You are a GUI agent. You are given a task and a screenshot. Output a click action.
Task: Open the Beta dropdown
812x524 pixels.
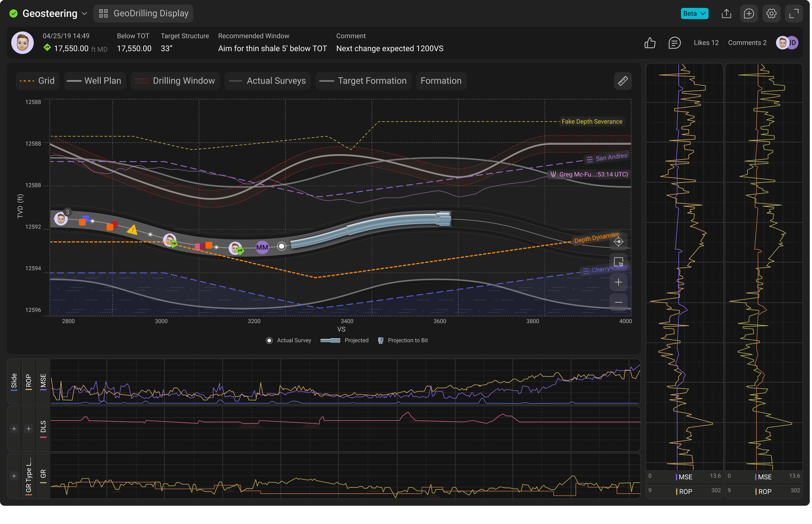pyautogui.click(x=694, y=13)
